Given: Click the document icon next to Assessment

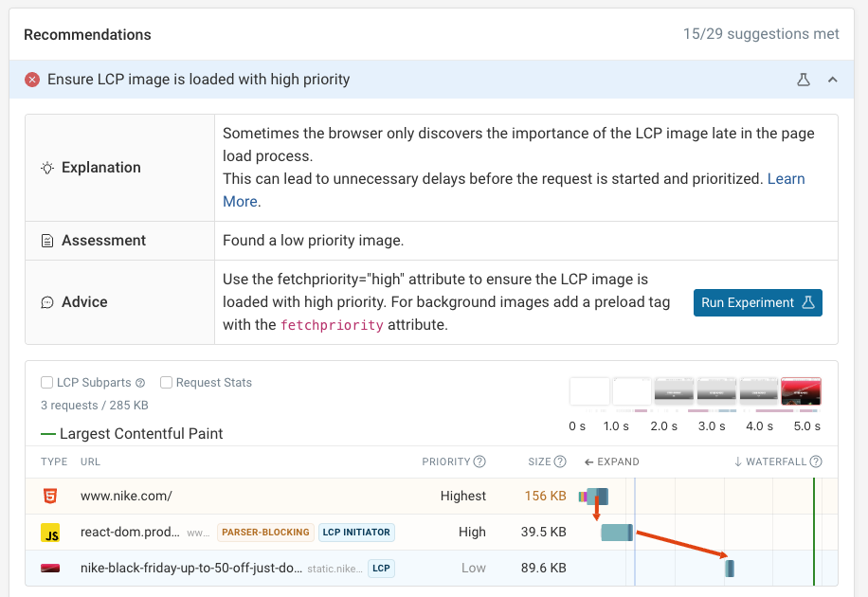Looking at the screenshot, I should [47, 240].
